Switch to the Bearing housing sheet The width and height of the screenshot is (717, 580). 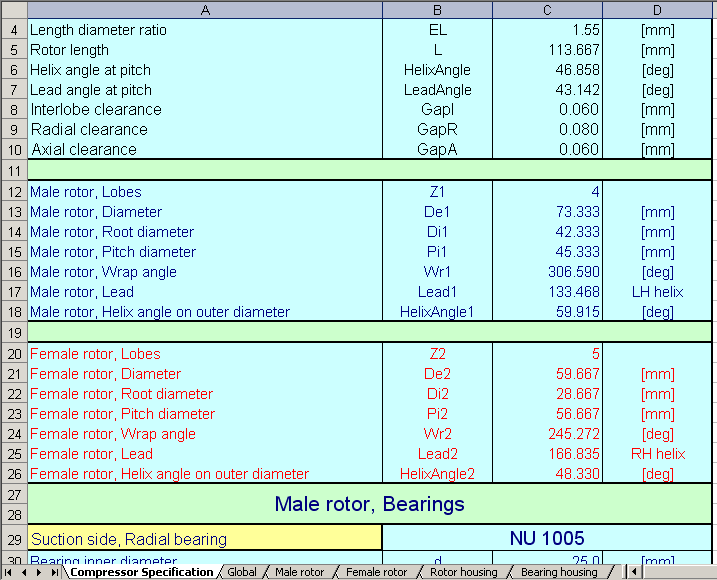point(559,572)
